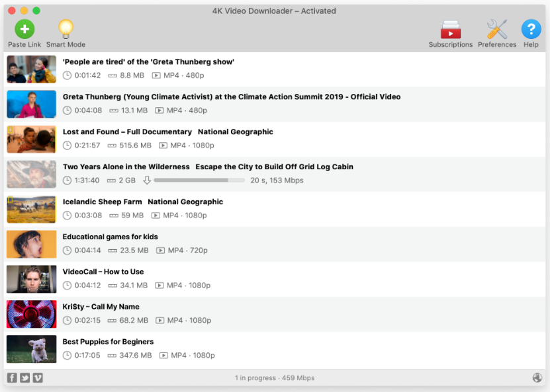This screenshot has width=550, height=392.
Task: Select the Lost and Found documentary thumbnail
Action: click(x=31, y=139)
